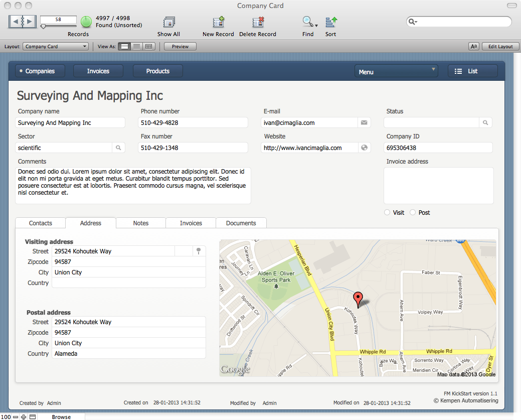
Task: Switch to Table view in View As
Action: point(148,46)
